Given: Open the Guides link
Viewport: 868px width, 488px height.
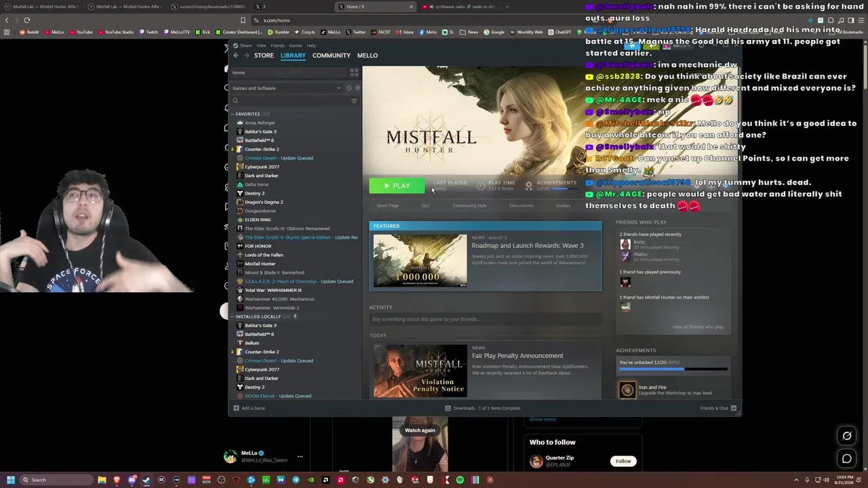Looking at the screenshot, I should click(x=563, y=205).
